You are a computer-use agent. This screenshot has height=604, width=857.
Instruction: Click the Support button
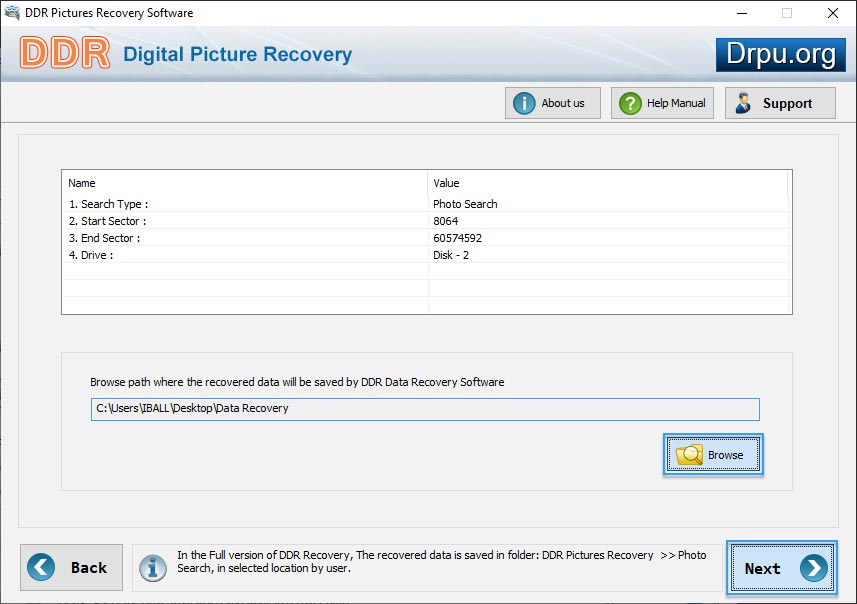pos(780,103)
